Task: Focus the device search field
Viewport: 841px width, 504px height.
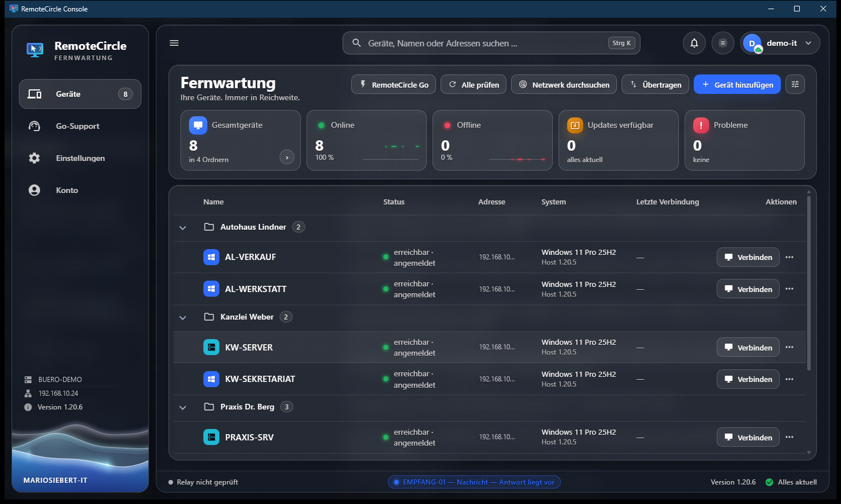Action: click(x=492, y=43)
